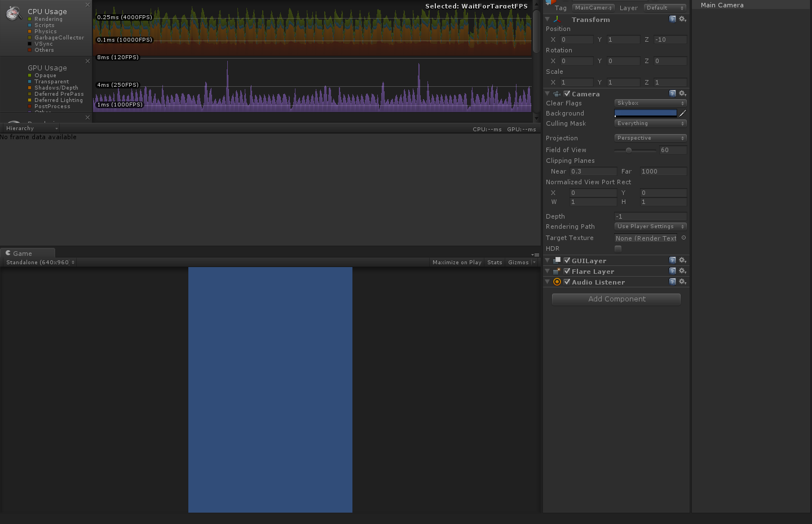Open Camera component help book icon
Screen dimensions: 812x524
[x=672, y=94]
